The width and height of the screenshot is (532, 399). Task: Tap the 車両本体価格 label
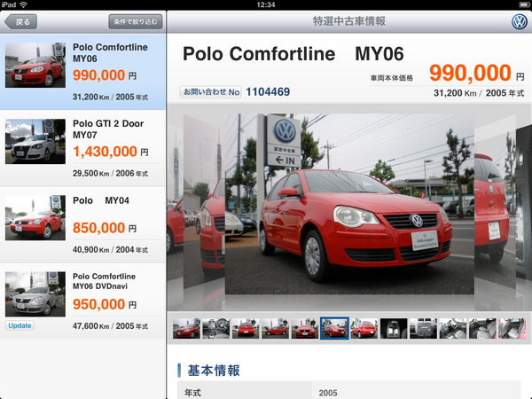click(x=392, y=78)
